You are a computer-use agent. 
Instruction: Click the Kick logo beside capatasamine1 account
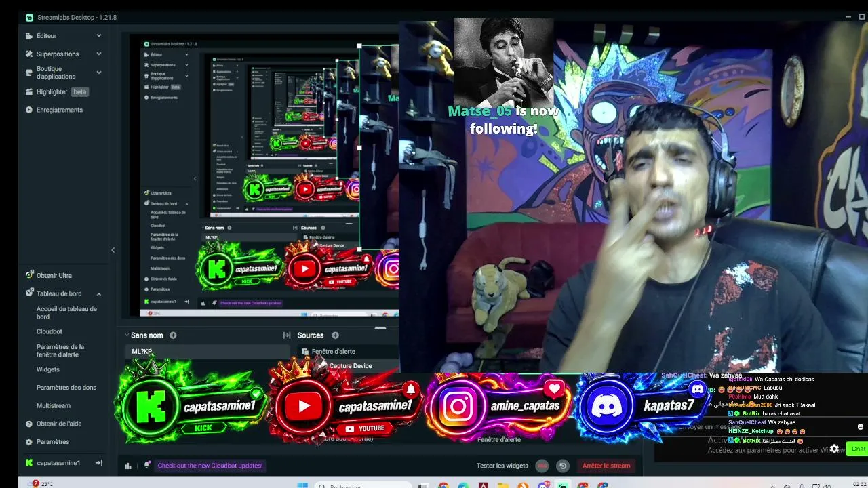click(x=29, y=463)
